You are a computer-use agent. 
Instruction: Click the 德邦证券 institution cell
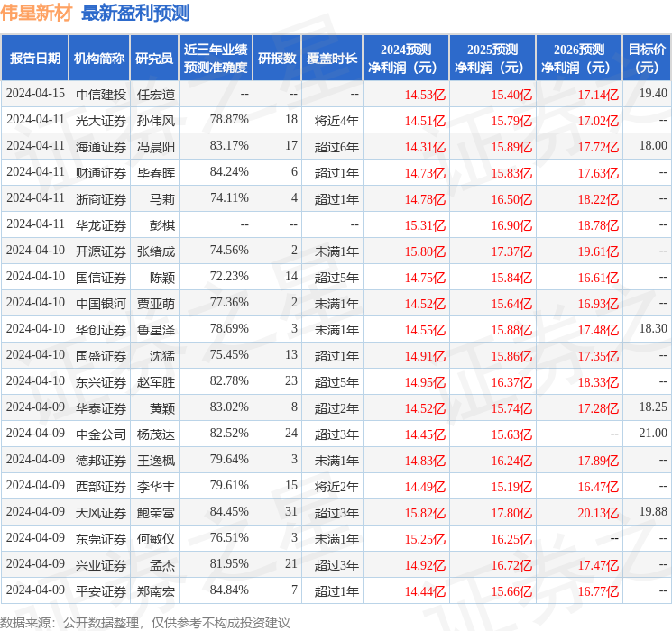101,461
